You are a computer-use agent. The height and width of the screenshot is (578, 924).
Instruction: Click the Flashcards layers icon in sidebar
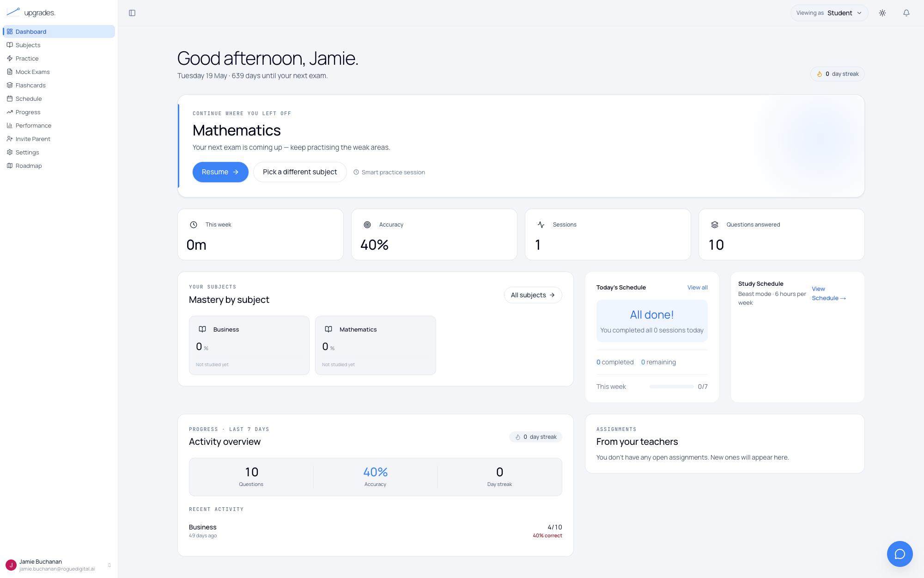coord(10,85)
